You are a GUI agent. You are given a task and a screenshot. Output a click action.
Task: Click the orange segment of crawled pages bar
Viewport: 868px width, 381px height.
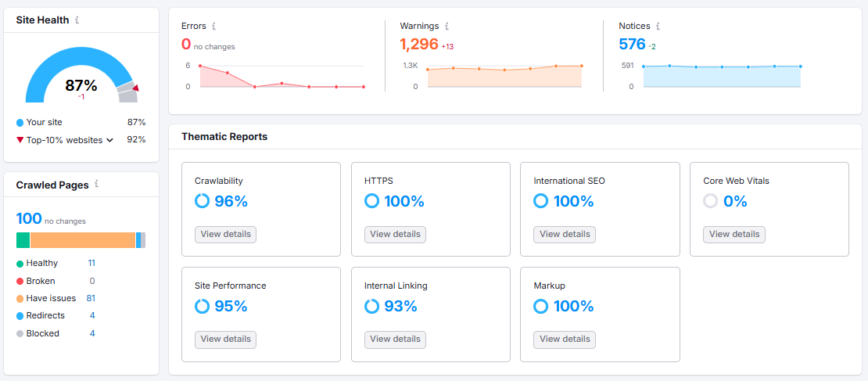click(82, 240)
